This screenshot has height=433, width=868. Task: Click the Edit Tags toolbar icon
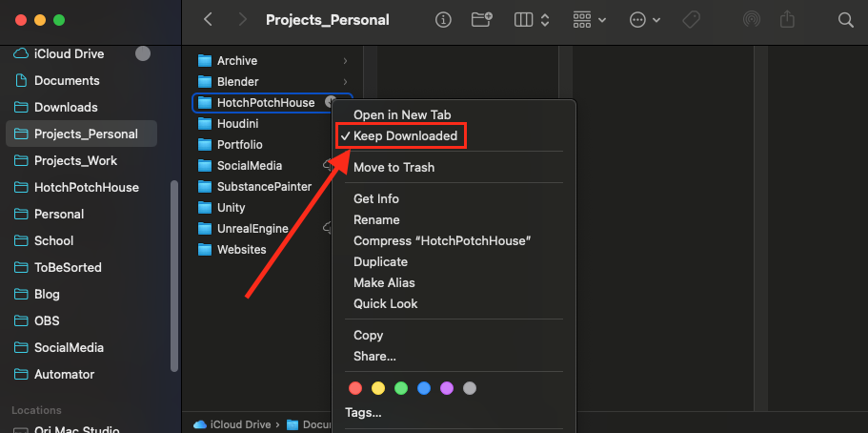(692, 19)
